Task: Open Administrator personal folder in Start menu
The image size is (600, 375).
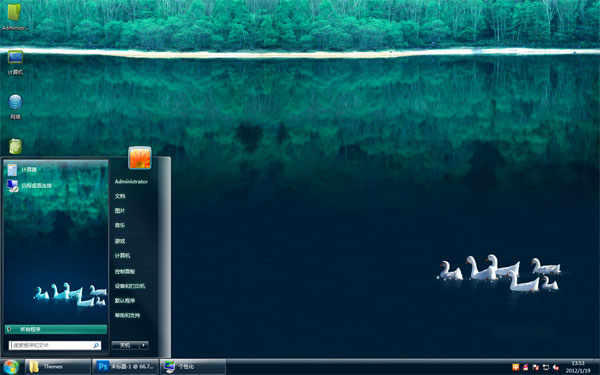Action: [131, 181]
